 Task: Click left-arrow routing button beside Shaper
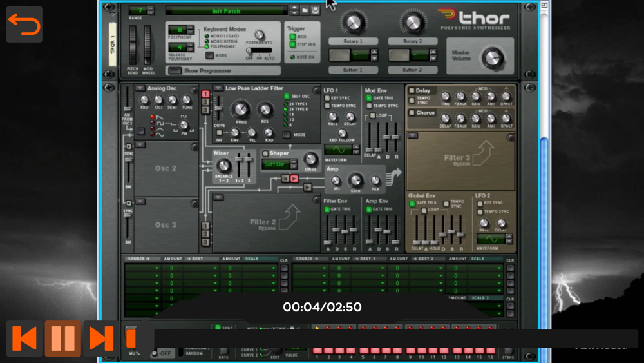click(285, 179)
